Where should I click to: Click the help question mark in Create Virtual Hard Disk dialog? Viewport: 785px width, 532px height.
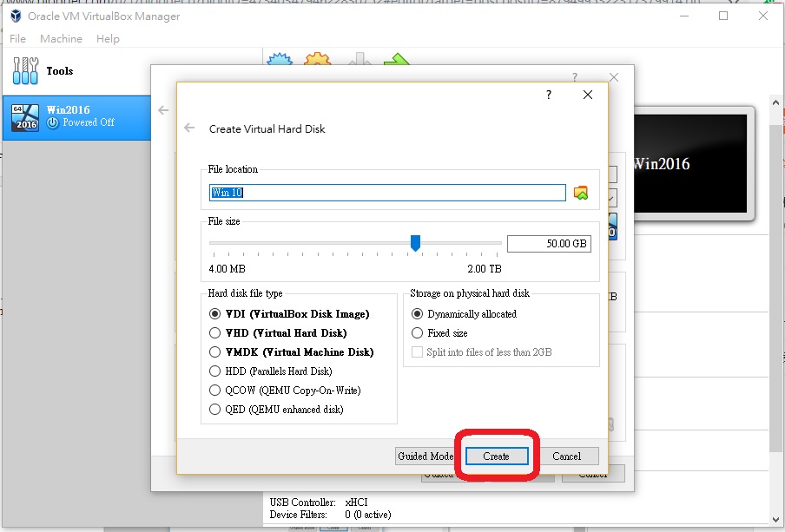(x=549, y=95)
